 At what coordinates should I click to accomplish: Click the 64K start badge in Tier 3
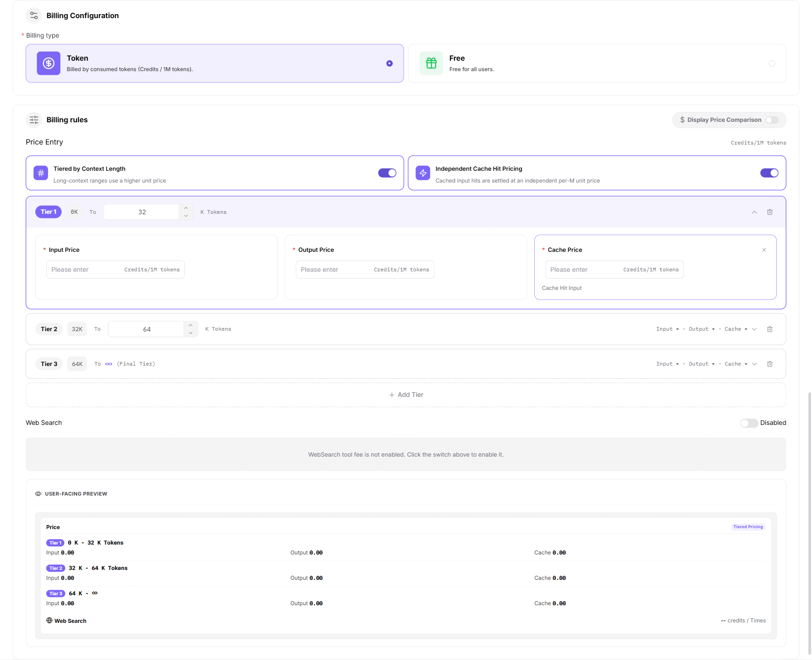pos(77,364)
